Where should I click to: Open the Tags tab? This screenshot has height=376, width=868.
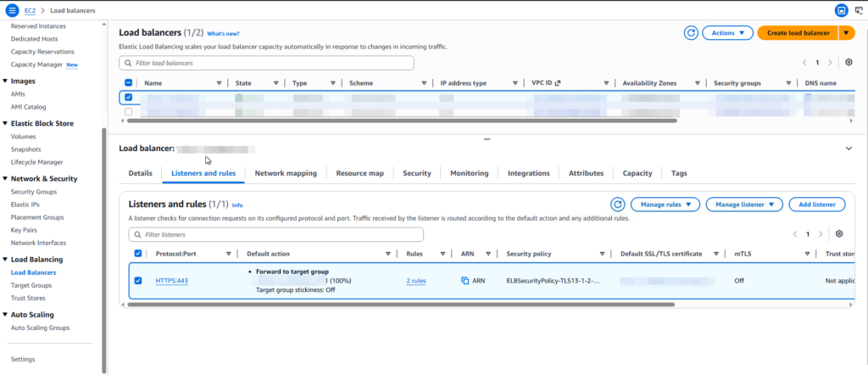[x=679, y=173]
